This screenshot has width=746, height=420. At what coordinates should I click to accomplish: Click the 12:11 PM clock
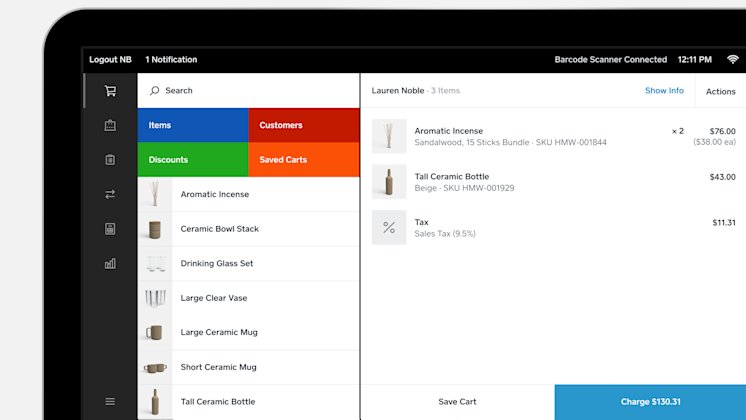[x=695, y=59]
